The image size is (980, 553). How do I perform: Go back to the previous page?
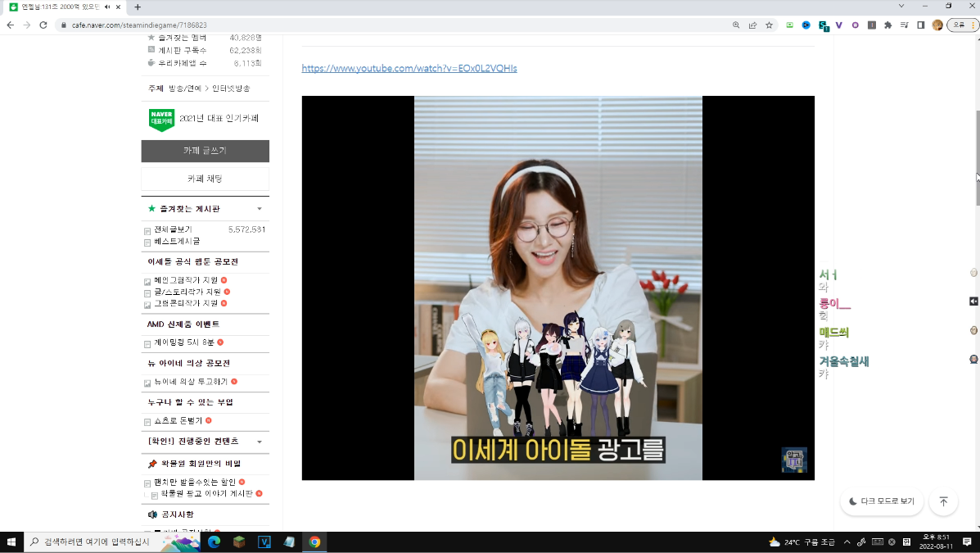point(10,25)
